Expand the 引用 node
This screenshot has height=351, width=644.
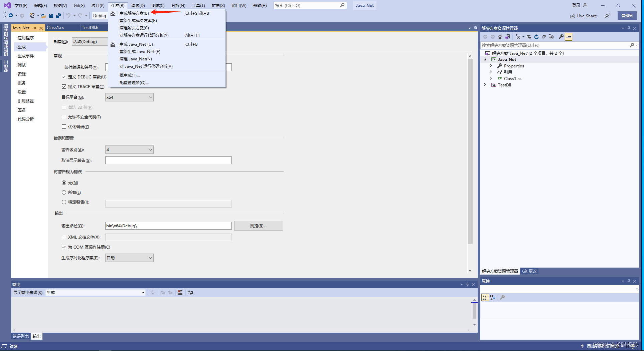pyautogui.click(x=491, y=72)
